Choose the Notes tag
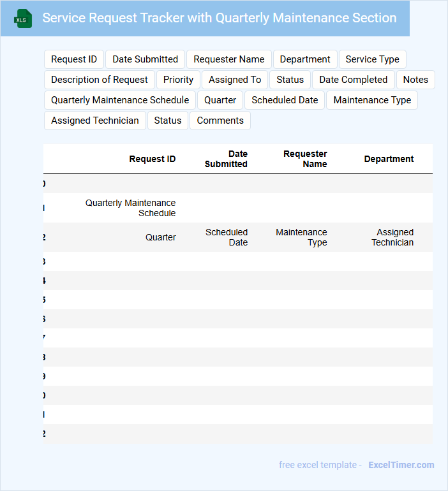Viewport: 448px width, 491px height. pyautogui.click(x=415, y=80)
